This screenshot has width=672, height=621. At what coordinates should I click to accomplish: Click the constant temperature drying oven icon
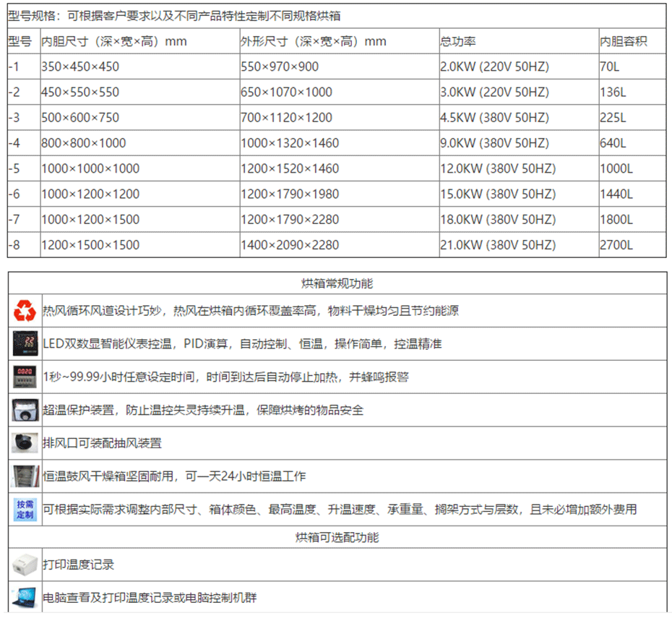pyautogui.click(x=25, y=476)
